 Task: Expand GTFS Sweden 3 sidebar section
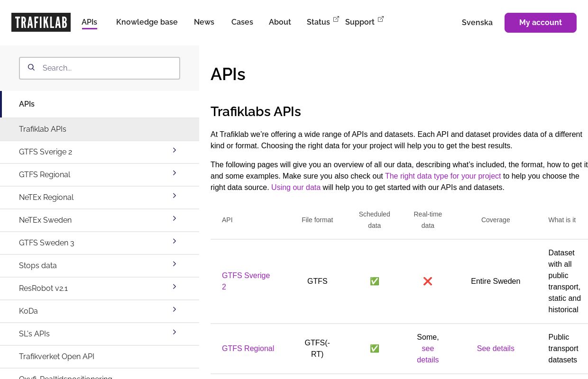(175, 241)
